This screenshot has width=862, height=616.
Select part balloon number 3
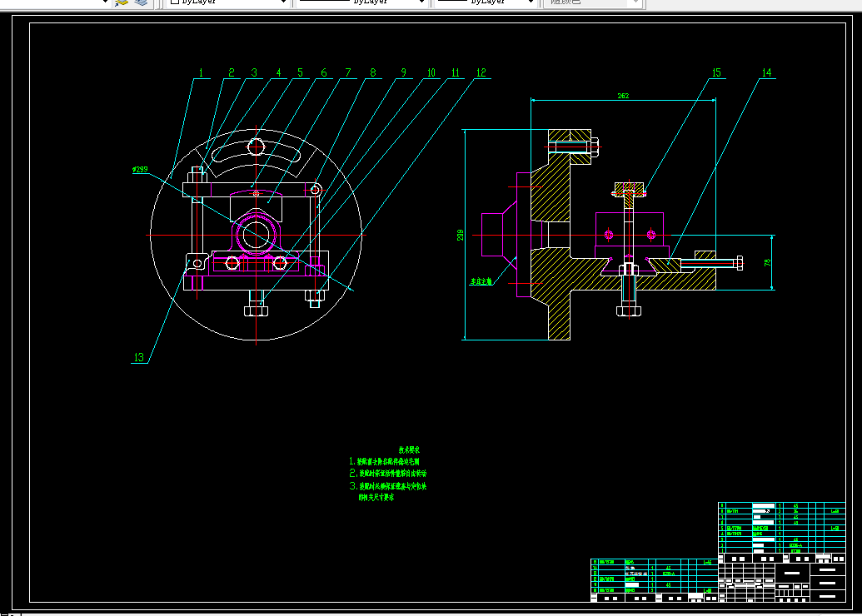(x=254, y=72)
